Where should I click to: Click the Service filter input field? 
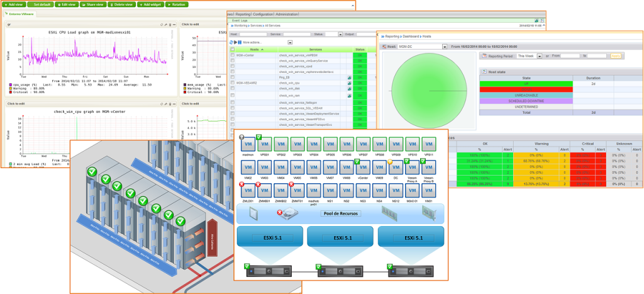tap(297, 34)
